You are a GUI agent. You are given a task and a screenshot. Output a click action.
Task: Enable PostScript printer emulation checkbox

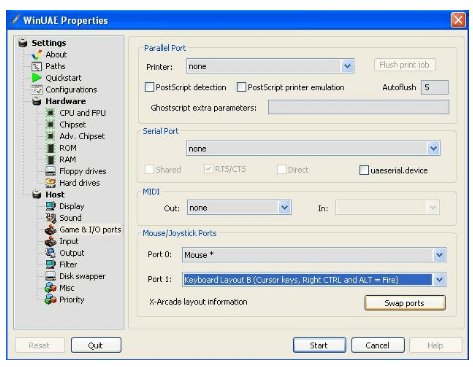(x=241, y=87)
